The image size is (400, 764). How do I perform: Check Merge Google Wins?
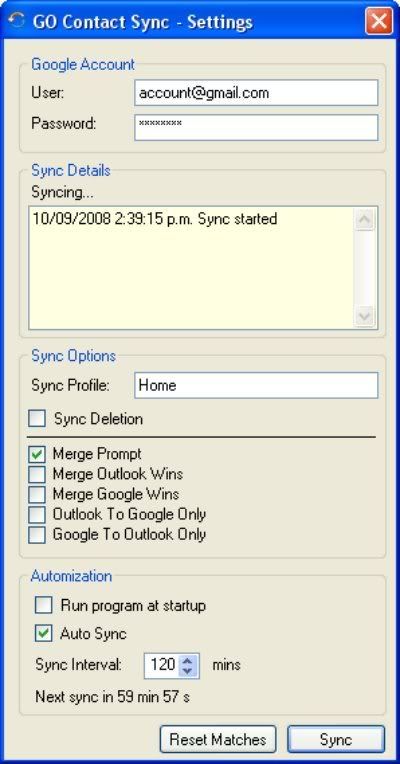point(37,494)
